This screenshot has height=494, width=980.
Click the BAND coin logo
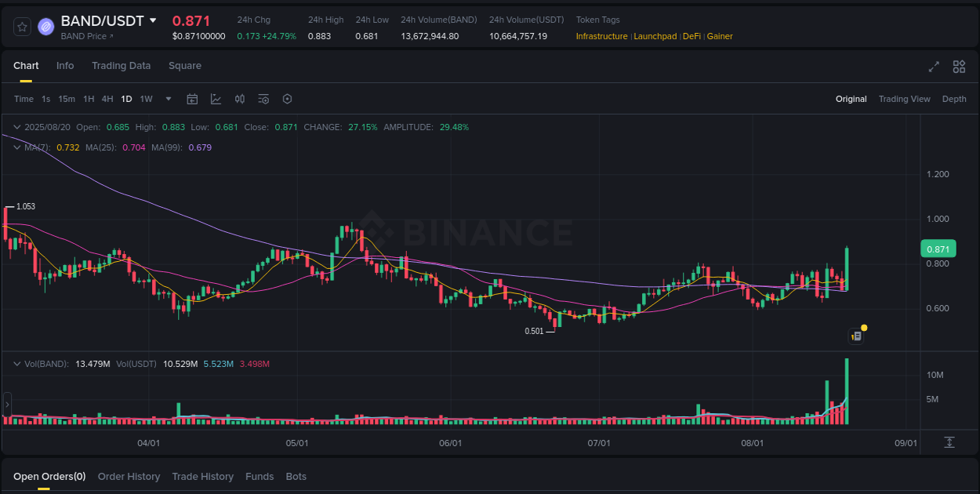click(x=45, y=26)
